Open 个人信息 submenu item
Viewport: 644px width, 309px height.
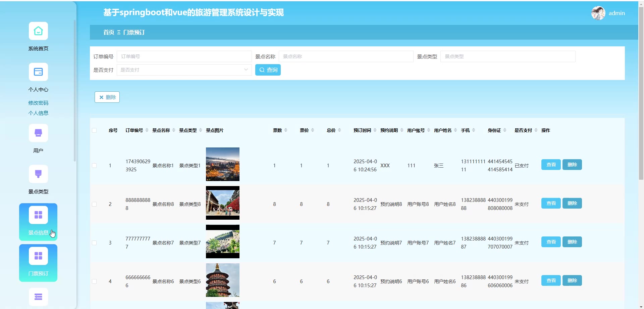38,113
